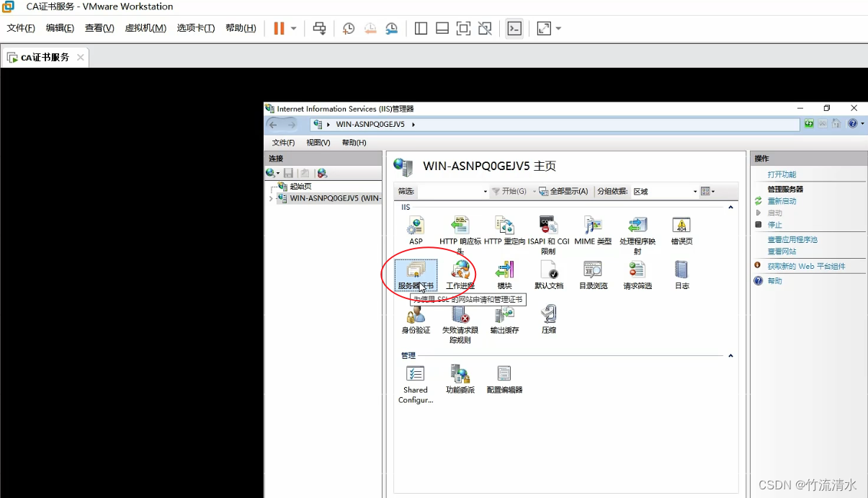Open the 失败请求跟踪规则 icon
This screenshot has height=498, width=868.
point(460,314)
